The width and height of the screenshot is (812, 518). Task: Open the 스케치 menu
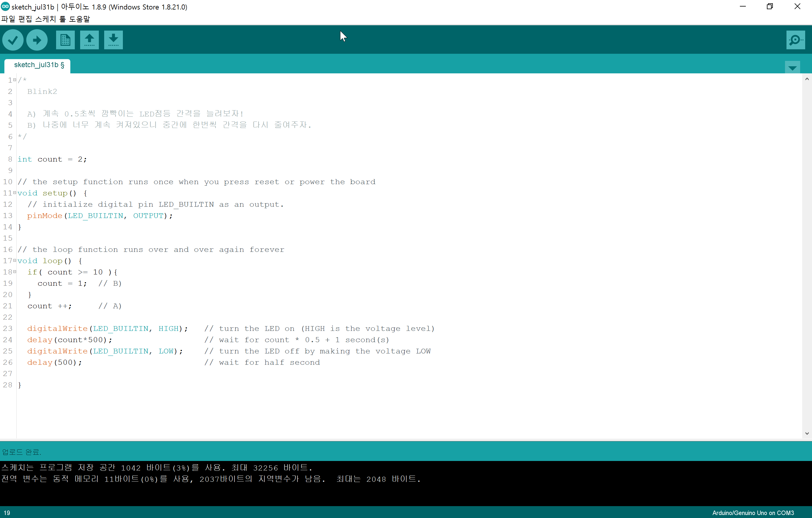click(x=45, y=19)
